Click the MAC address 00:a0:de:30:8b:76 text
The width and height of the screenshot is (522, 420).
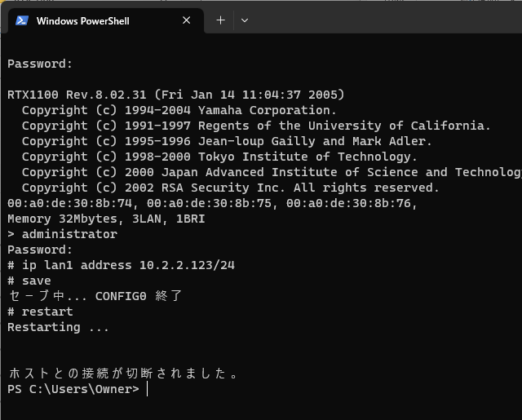pos(348,203)
